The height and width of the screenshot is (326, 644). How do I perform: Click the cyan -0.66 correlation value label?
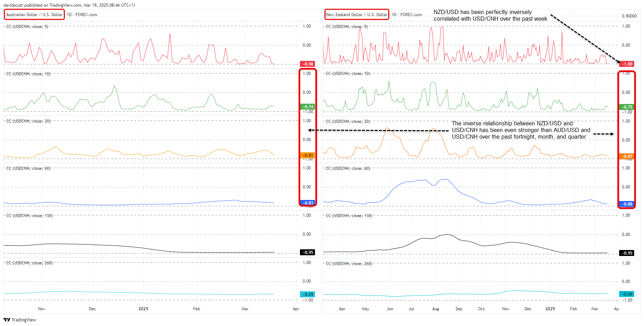coord(626,294)
